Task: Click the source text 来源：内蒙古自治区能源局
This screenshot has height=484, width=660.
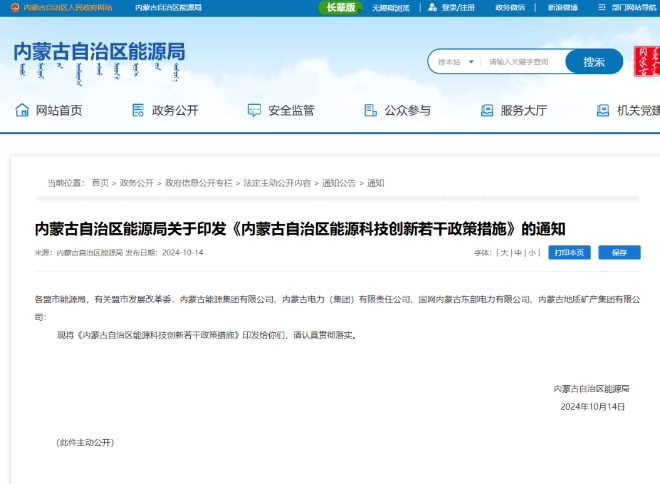Action: (79, 253)
